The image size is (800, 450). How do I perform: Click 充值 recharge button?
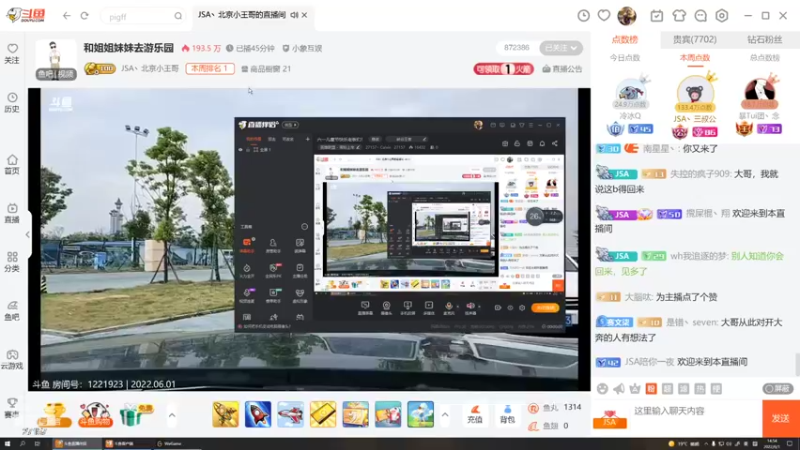pos(475,414)
